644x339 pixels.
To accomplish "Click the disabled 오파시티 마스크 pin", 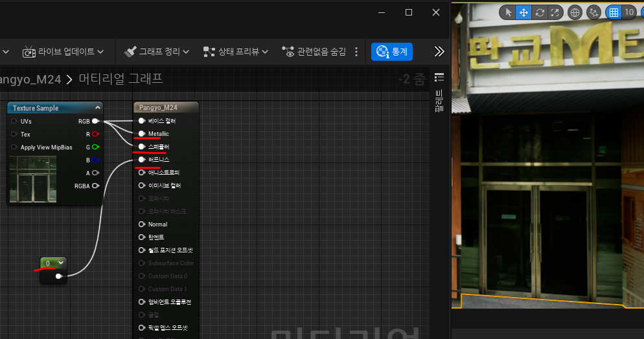I will tap(142, 211).
